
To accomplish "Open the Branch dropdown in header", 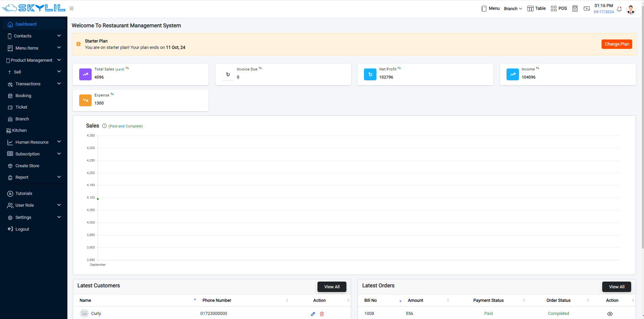I will tap(513, 9).
